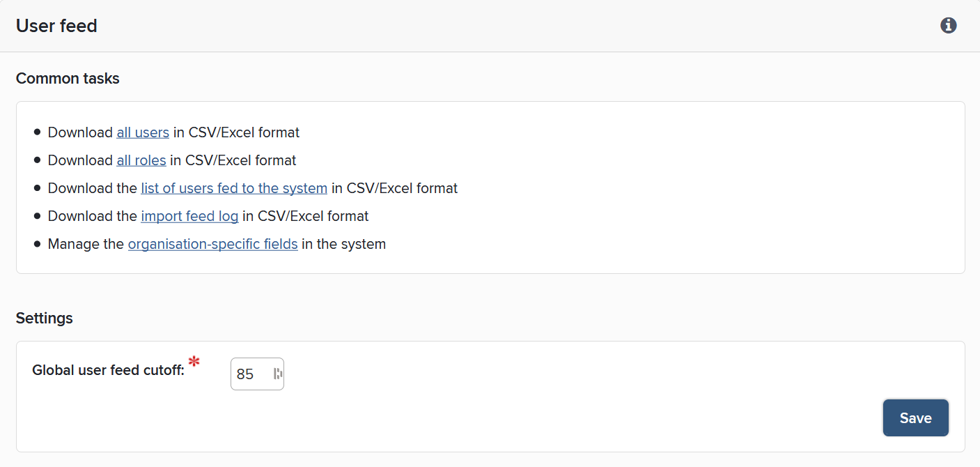Click the Global user feed cutoff label
The width and height of the screenshot is (980, 467).
(108, 370)
